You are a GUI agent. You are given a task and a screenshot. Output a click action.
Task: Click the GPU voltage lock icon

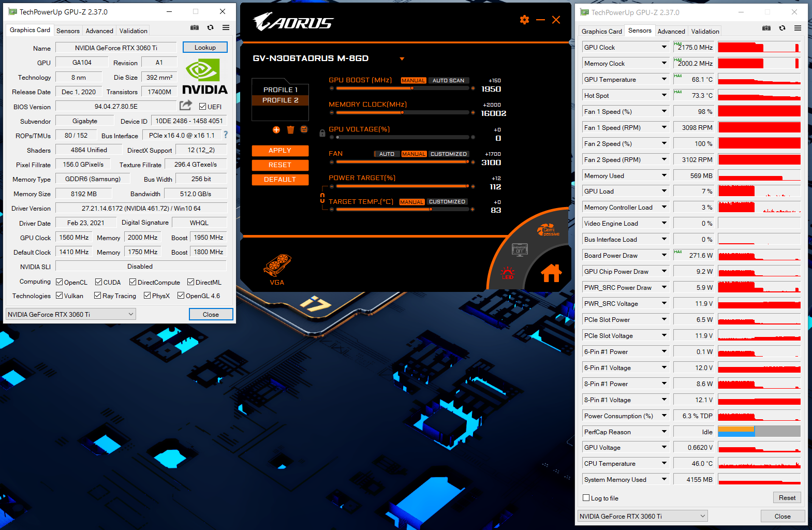point(322,133)
